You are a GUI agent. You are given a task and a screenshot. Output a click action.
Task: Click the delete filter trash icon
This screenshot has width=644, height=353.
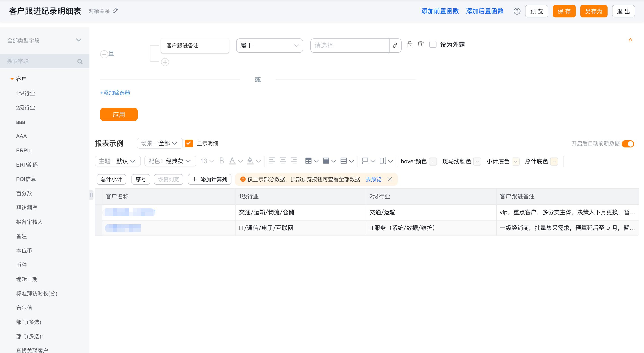tap(421, 44)
